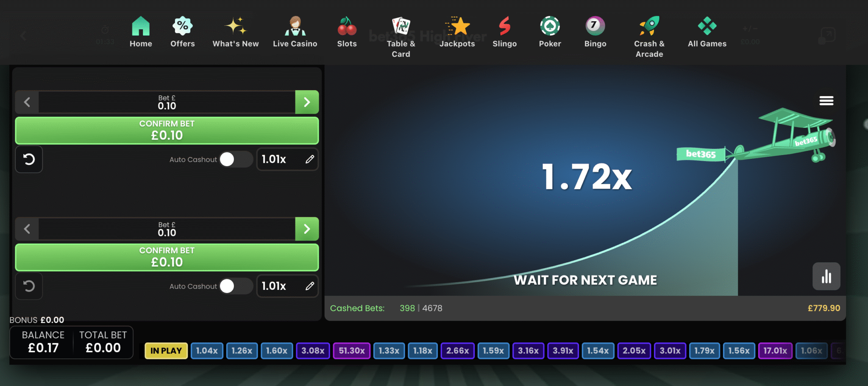
Task: Toggle second Auto Cashout switch
Action: coord(236,286)
